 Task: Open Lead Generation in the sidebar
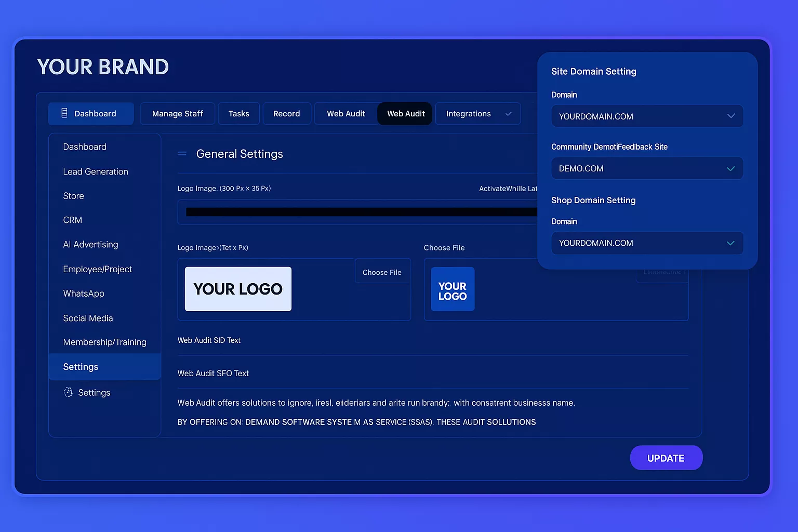(x=96, y=171)
